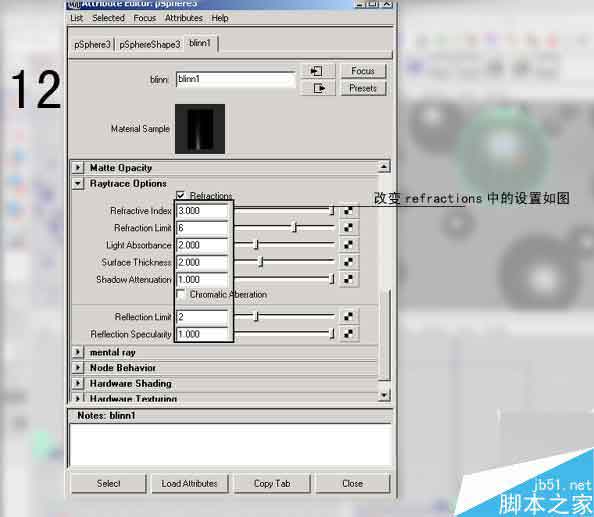The height and width of the screenshot is (517, 594).
Task: Click the Close button at bottom
Action: tap(353, 483)
